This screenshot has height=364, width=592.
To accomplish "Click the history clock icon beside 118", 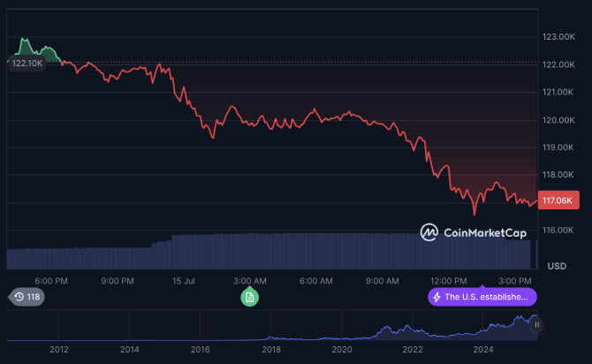I will (x=19, y=297).
